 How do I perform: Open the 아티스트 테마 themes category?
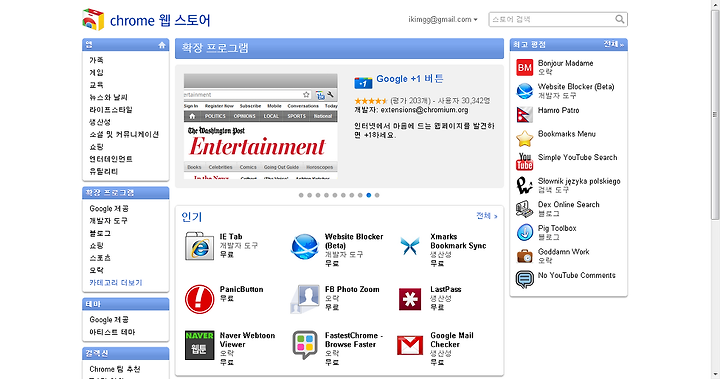(112, 332)
